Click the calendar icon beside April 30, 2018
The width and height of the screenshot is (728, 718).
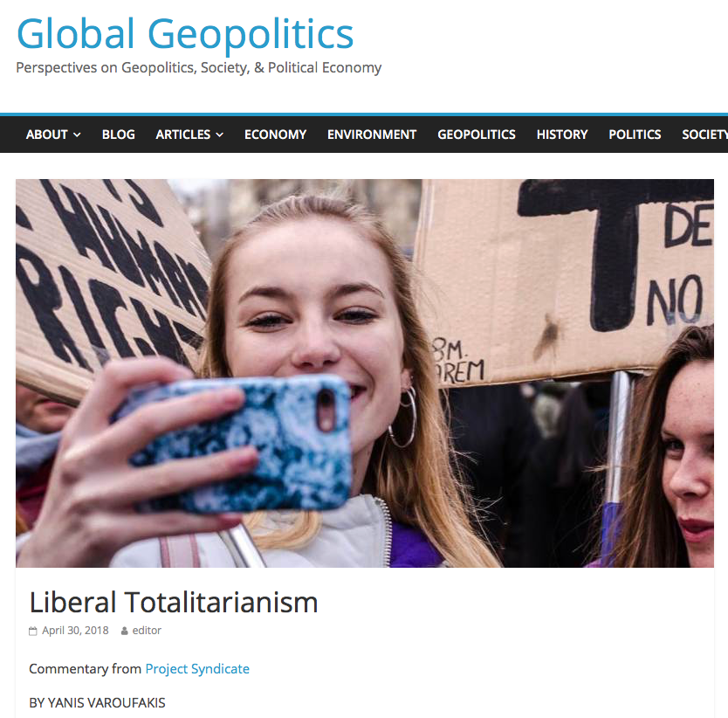(32, 632)
